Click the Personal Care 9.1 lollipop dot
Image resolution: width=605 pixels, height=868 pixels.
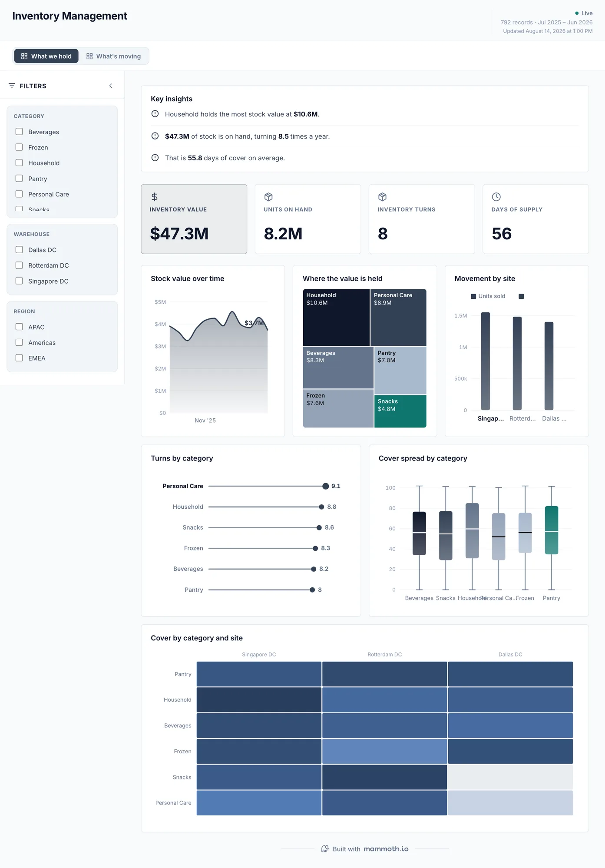tap(326, 486)
